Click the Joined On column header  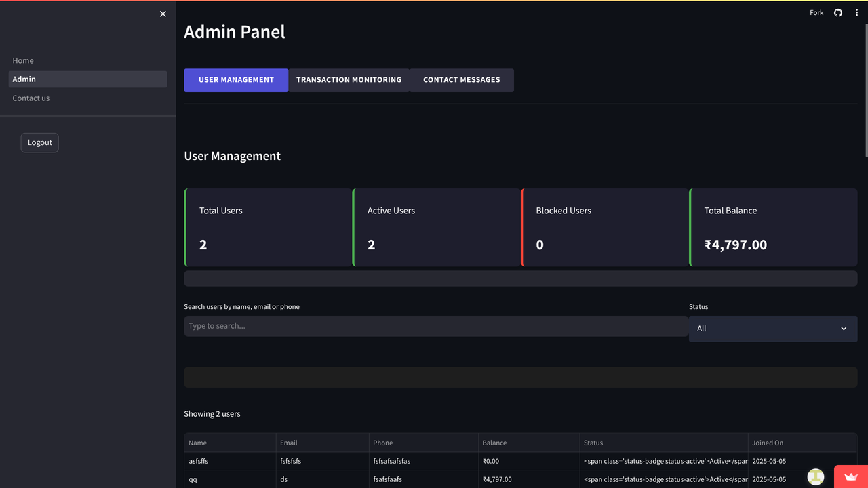(803, 443)
